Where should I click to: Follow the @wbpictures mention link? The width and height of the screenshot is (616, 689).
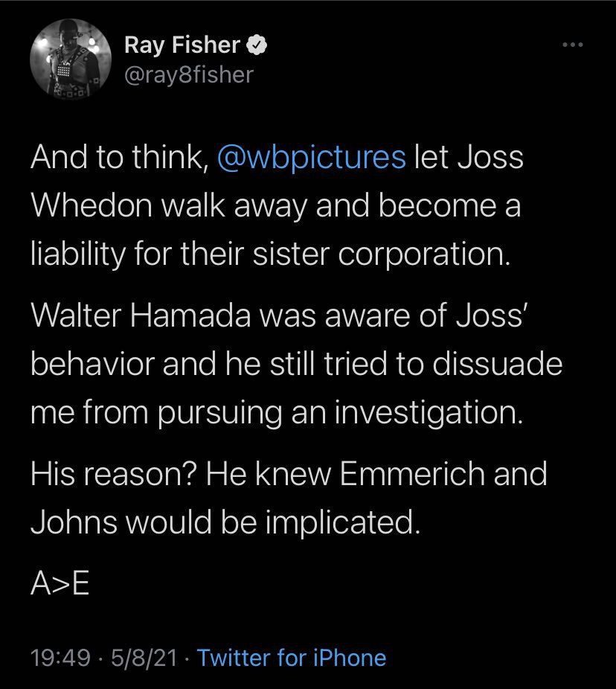click(x=312, y=158)
